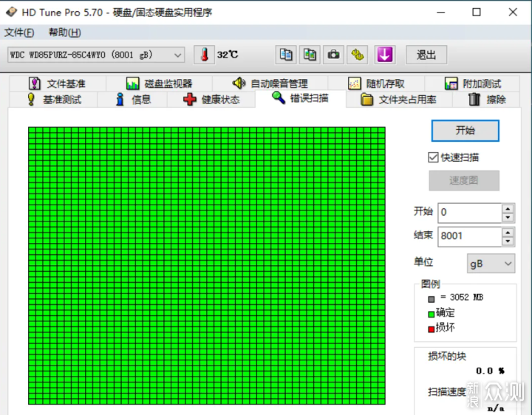Click the green 确定 legend swatch
The image size is (532, 415).
click(432, 315)
